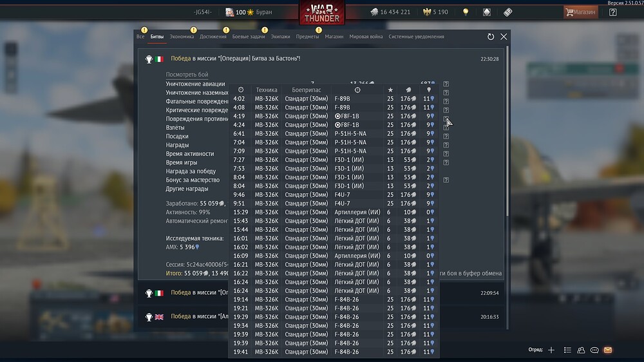
Task: Expand the 20:16:33 British victory entry
Action: (x=322, y=317)
